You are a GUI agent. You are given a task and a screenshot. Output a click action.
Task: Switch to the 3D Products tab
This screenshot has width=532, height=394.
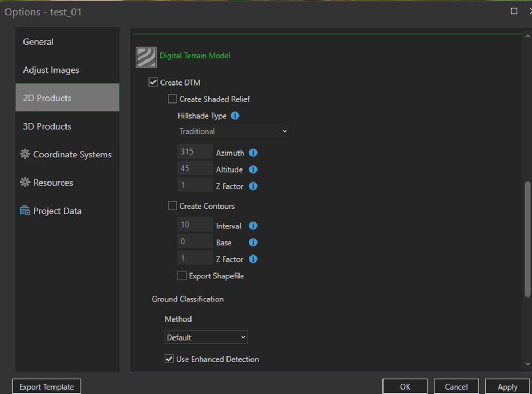pos(47,126)
